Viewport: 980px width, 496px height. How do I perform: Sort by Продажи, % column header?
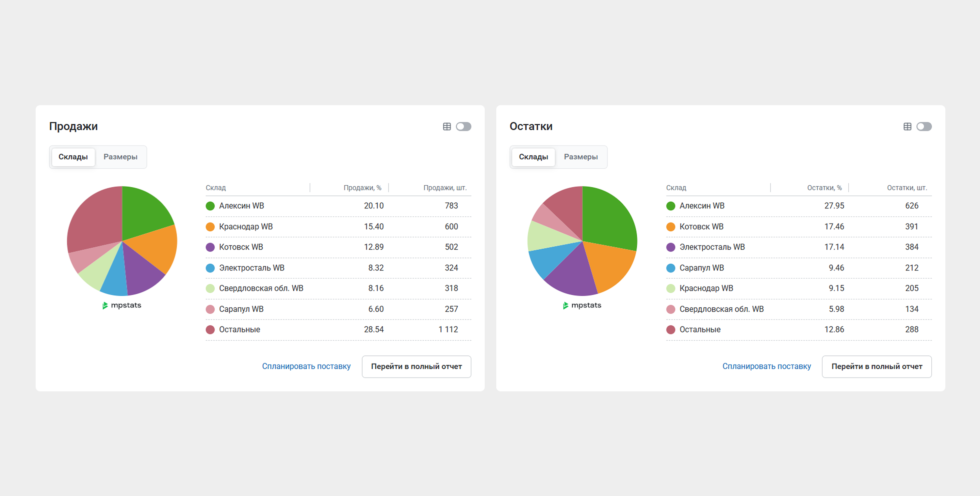362,188
